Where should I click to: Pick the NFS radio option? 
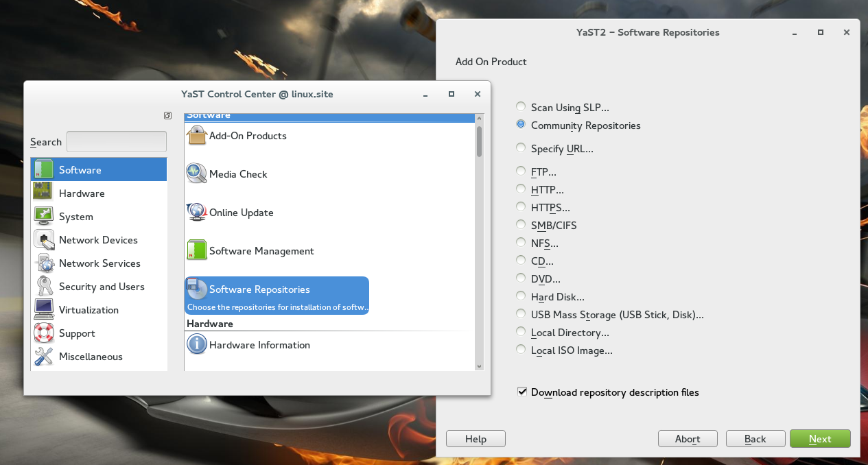pos(521,242)
